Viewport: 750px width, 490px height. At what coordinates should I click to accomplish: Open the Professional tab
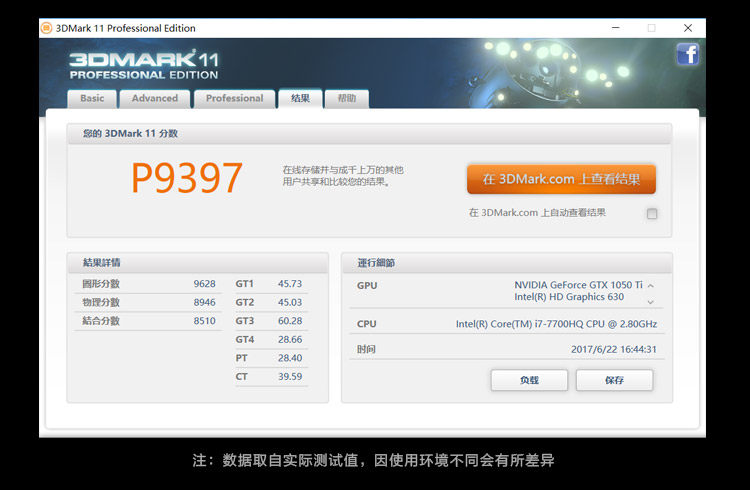tap(234, 98)
